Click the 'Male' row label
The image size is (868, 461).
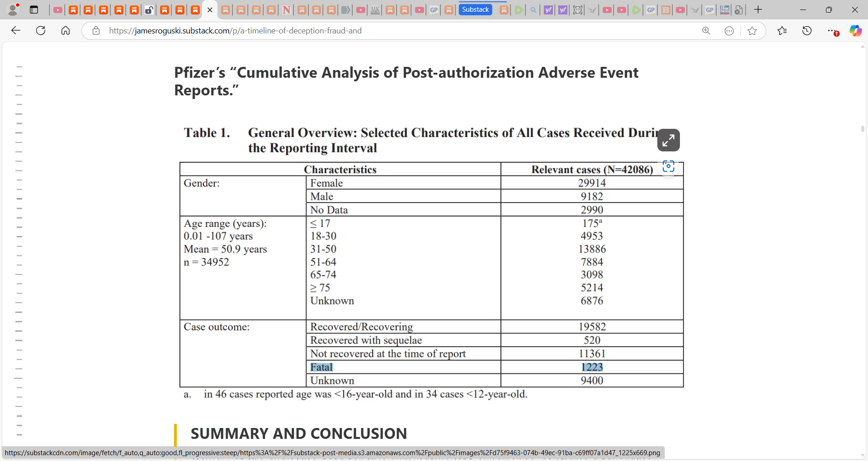tap(321, 197)
